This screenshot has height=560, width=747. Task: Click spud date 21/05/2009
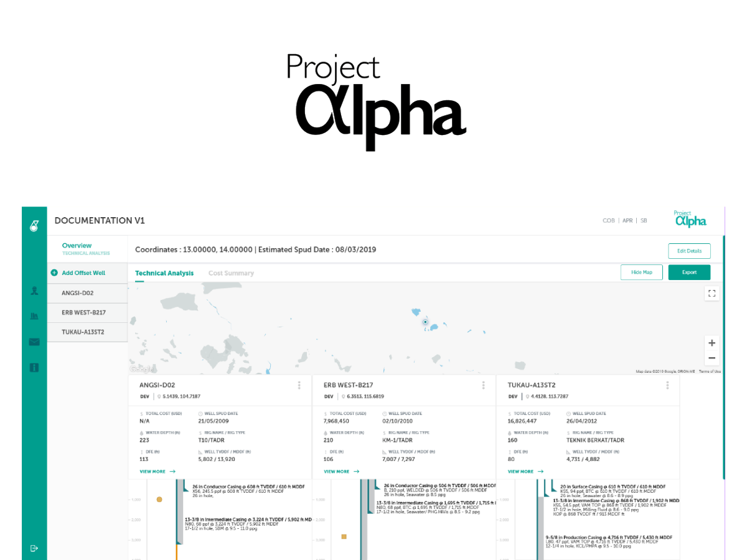click(215, 421)
